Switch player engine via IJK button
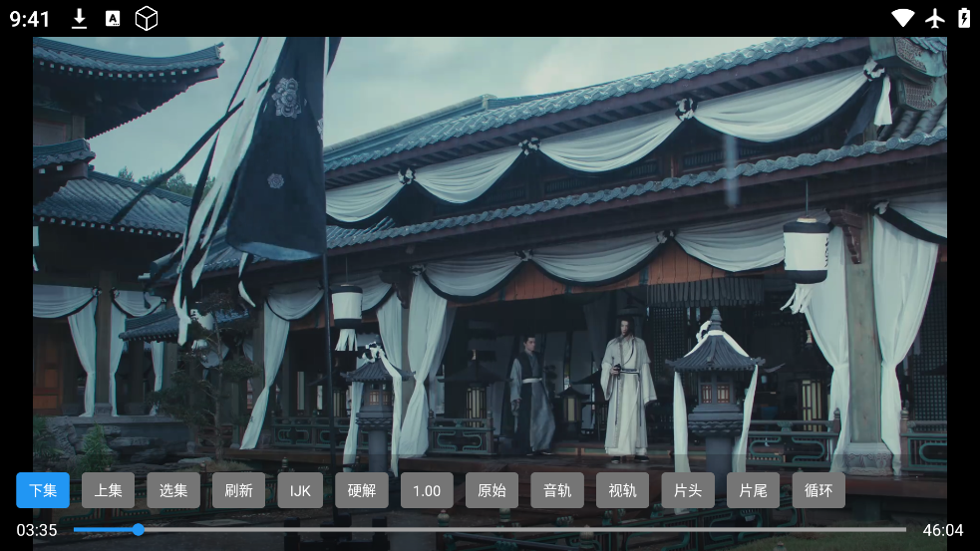This screenshot has width=980, height=551. click(x=300, y=490)
